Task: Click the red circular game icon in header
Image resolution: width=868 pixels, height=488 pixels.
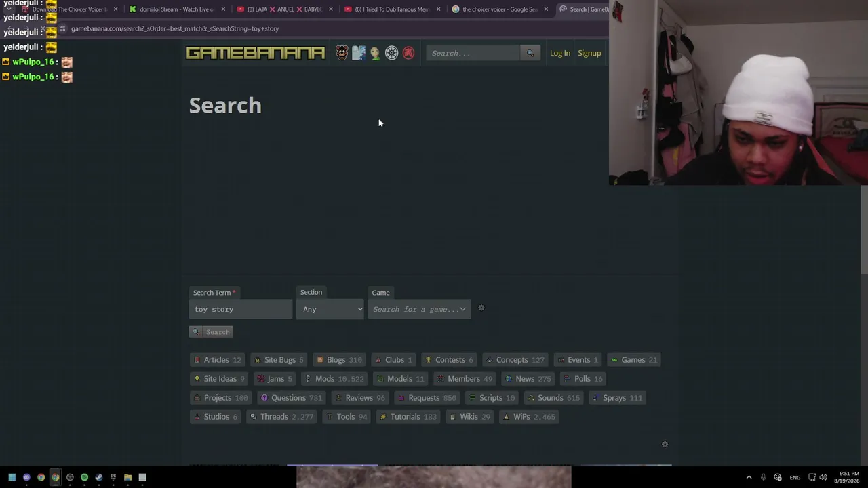Action: [408, 53]
